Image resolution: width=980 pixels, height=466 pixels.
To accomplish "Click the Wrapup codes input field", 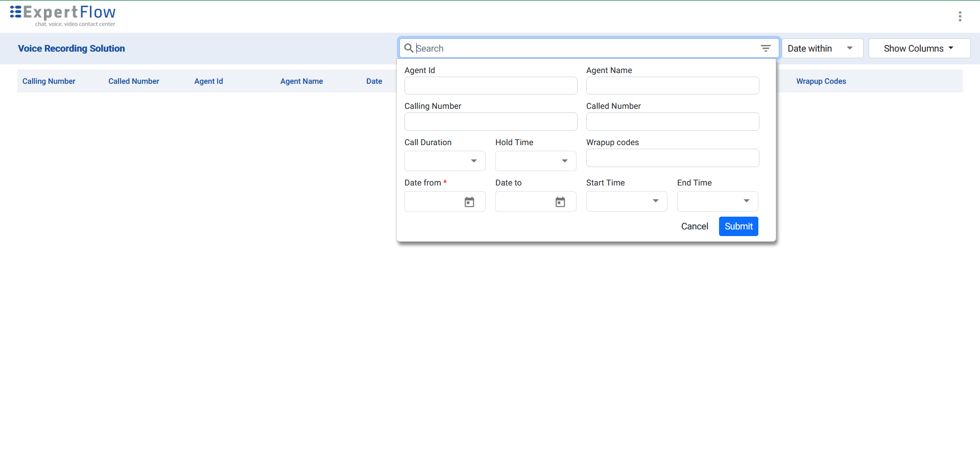I will tap(672, 158).
